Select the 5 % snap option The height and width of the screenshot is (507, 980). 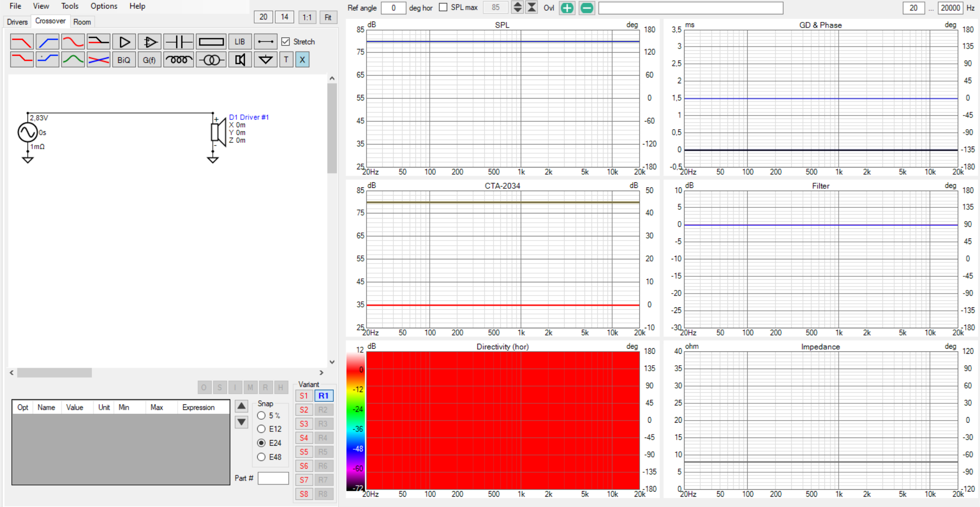coord(261,416)
